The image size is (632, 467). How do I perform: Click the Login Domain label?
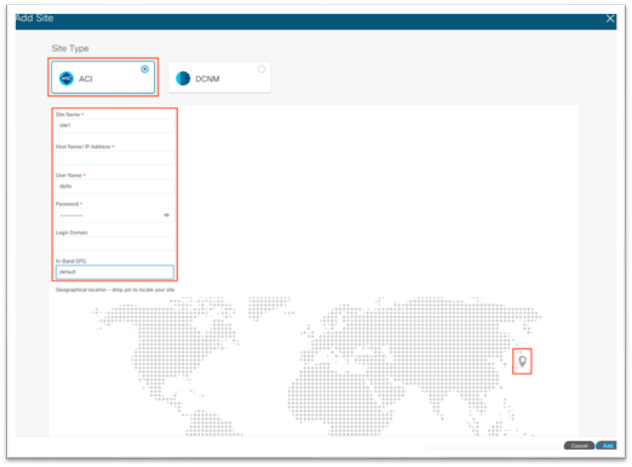71,232
